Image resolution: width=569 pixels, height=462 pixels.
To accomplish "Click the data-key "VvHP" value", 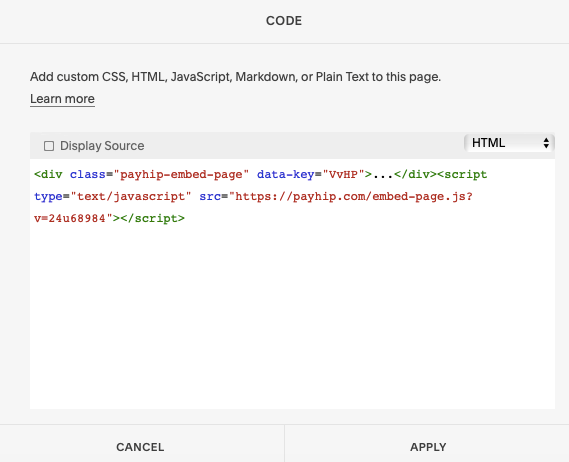I will point(343,175).
